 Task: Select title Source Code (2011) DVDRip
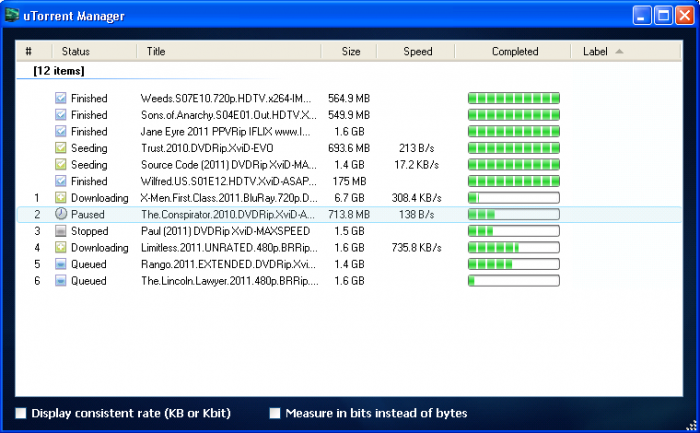pos(229,165)
